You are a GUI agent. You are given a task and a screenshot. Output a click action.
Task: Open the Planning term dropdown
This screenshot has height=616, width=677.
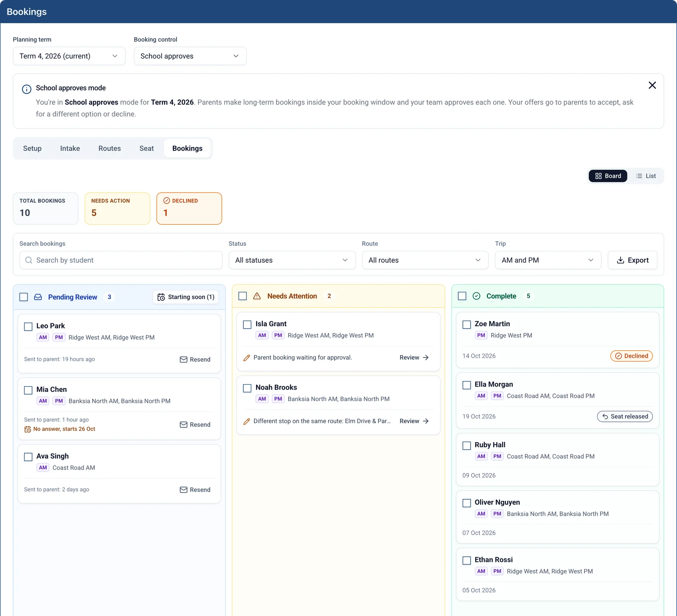[69, 56]
